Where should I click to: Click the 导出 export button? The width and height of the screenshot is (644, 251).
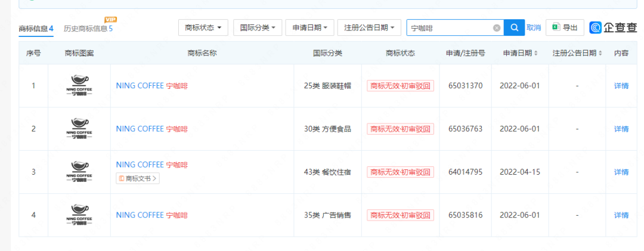tap(565, 27)
